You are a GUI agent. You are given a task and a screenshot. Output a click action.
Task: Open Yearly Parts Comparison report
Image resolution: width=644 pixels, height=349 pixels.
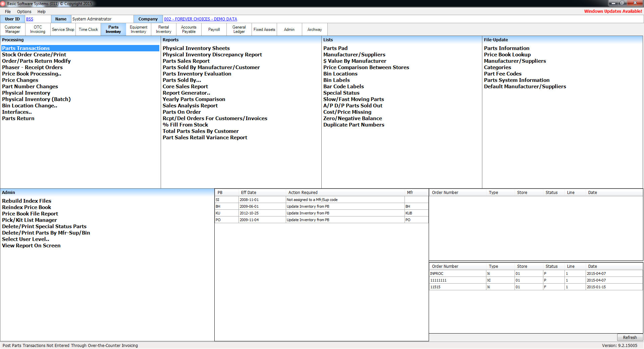click(x=194, y=99)
